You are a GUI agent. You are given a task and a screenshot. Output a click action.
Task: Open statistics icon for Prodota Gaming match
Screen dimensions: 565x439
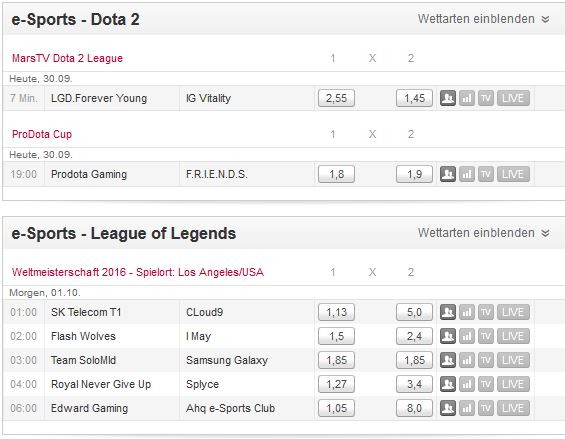point(467,174)
